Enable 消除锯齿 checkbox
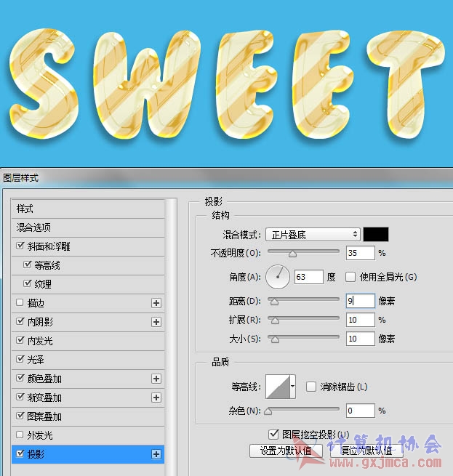The width and height of the screenshot is (453, 476). click(310, 387)
